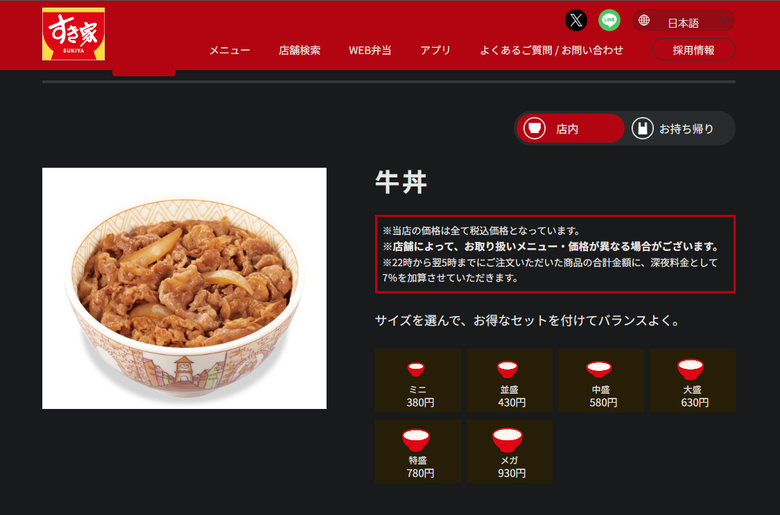Open the 店舗検索 navigation item
This screenshot has height=515, width=780.
[299, 50]
